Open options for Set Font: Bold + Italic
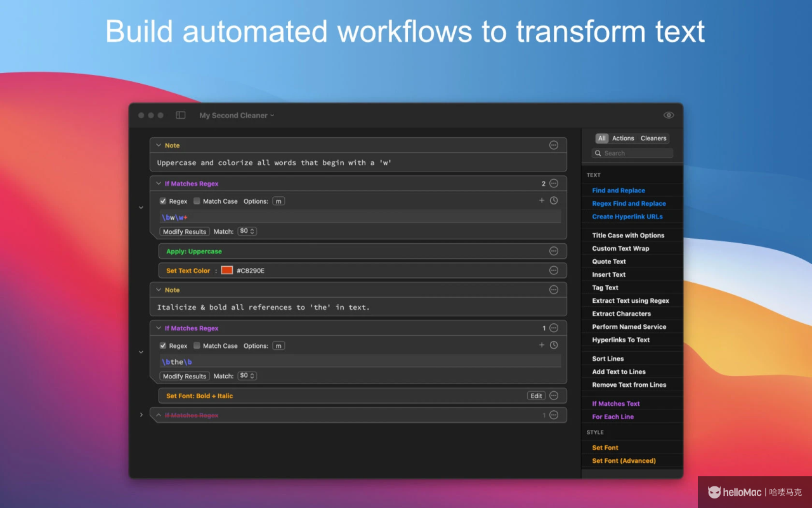Image resolution: width=812 pixels, height=508 pixels. click(x=554, y=396)
